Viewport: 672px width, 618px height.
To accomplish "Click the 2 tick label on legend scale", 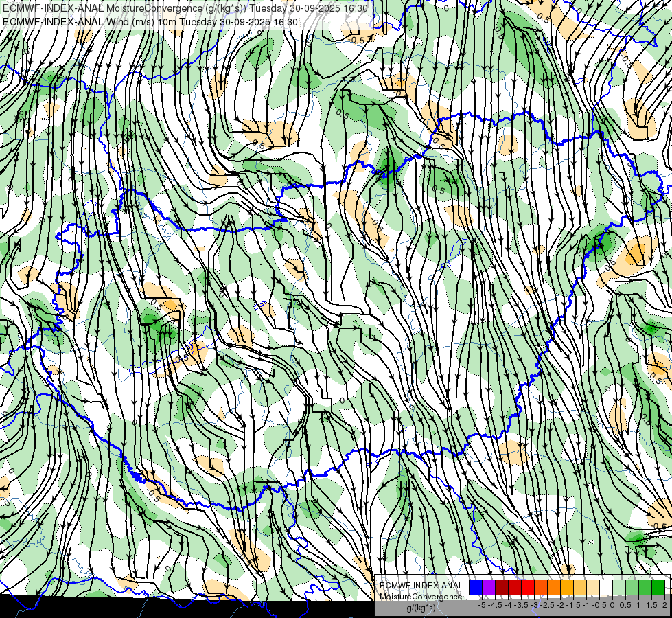I will (x=664, y=605).
